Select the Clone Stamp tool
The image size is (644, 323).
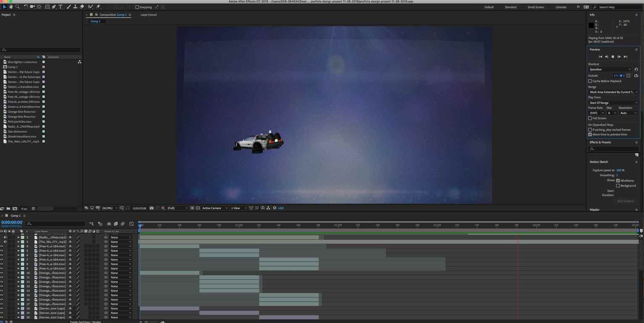75,7
